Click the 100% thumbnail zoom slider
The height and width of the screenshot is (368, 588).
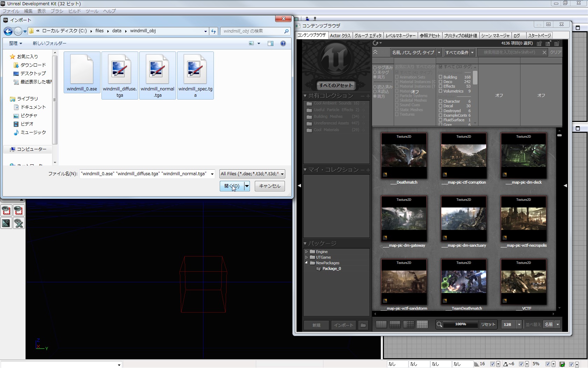tap(460, 325)
